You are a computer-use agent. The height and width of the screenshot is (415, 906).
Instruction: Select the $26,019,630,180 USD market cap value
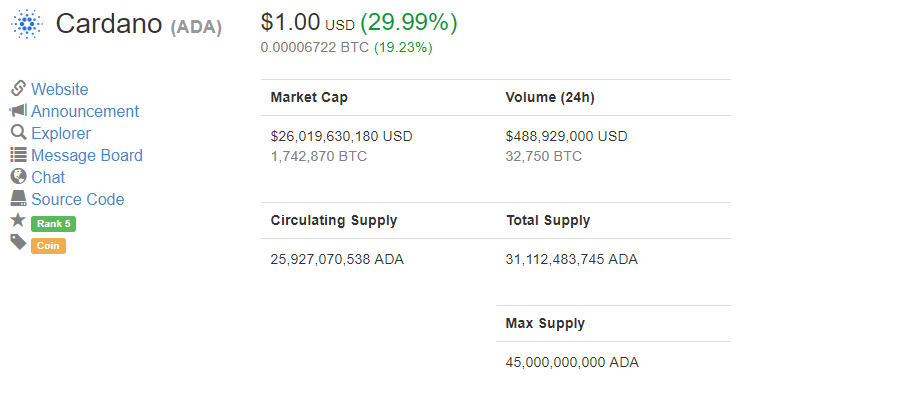(341, 136)
